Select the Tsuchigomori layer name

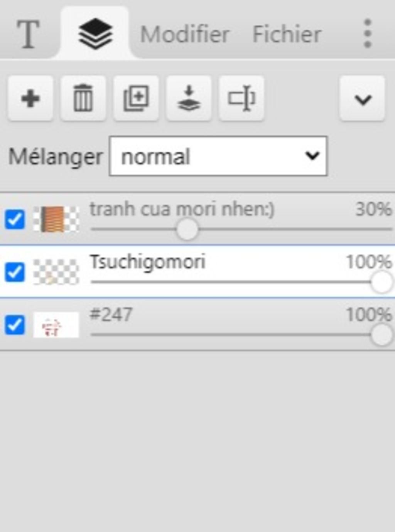click(x=147, y=262)
